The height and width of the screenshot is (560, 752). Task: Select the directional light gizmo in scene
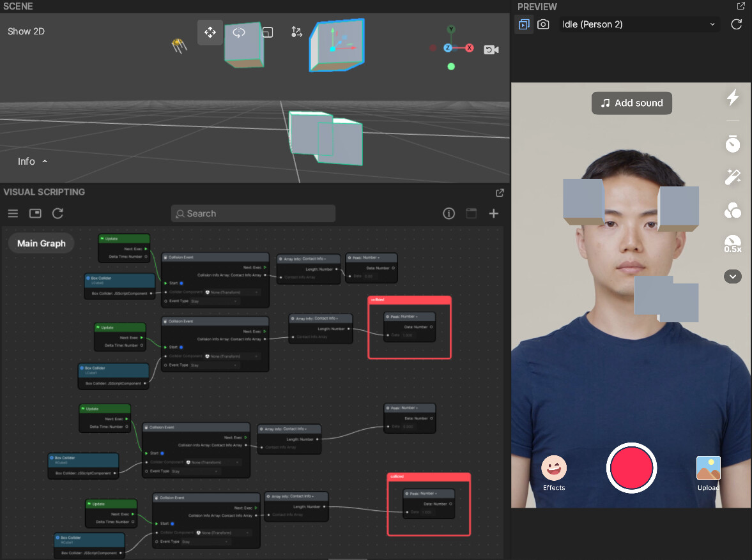(x=179, y=45)
